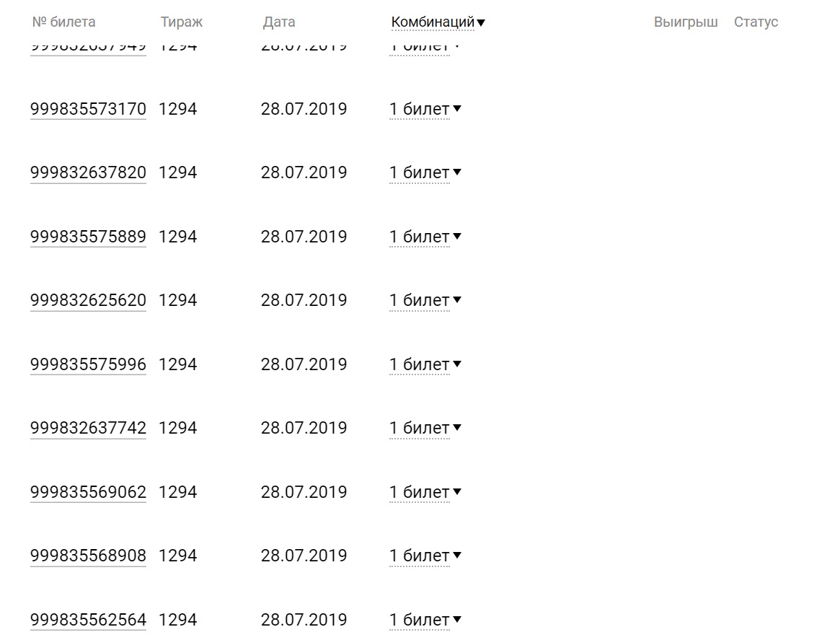Expand the Комбинаций column header dropdown
840x640 pixels.
point(438,22)
